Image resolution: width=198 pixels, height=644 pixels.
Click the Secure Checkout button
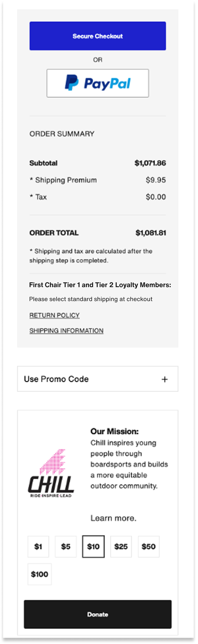coord(97,36)
